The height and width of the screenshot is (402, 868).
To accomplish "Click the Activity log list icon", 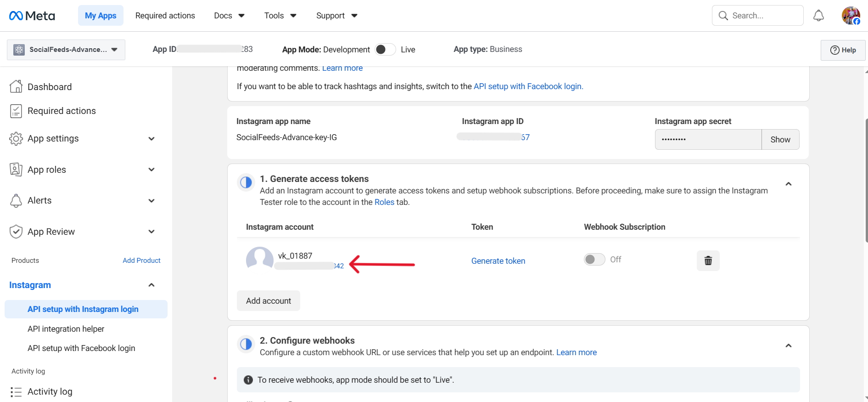I will point(16,392).
